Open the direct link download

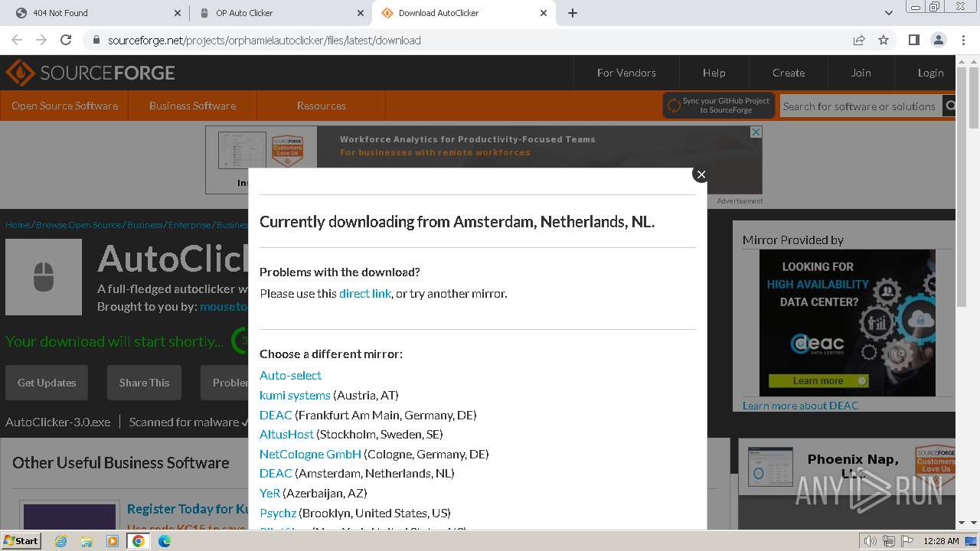[x=365, y=293]
